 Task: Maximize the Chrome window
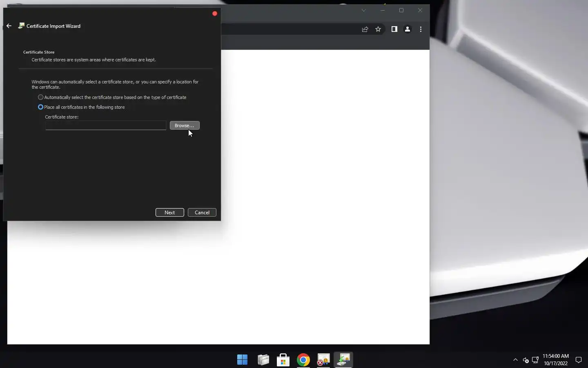pyautogui.click(x=401, y=10)
